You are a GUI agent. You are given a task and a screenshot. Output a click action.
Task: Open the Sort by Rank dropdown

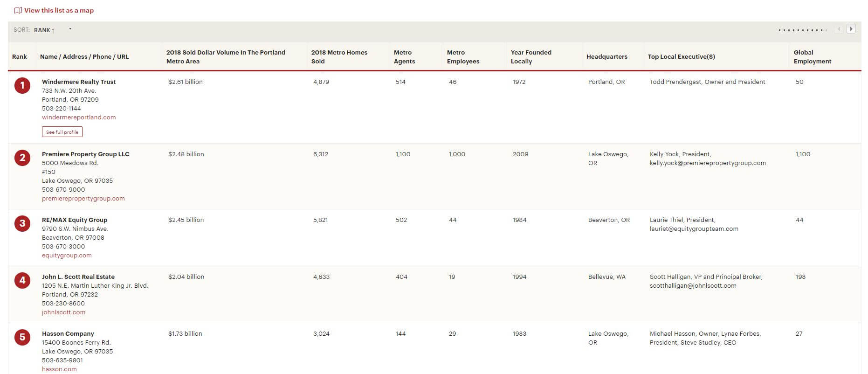[52, 30]
